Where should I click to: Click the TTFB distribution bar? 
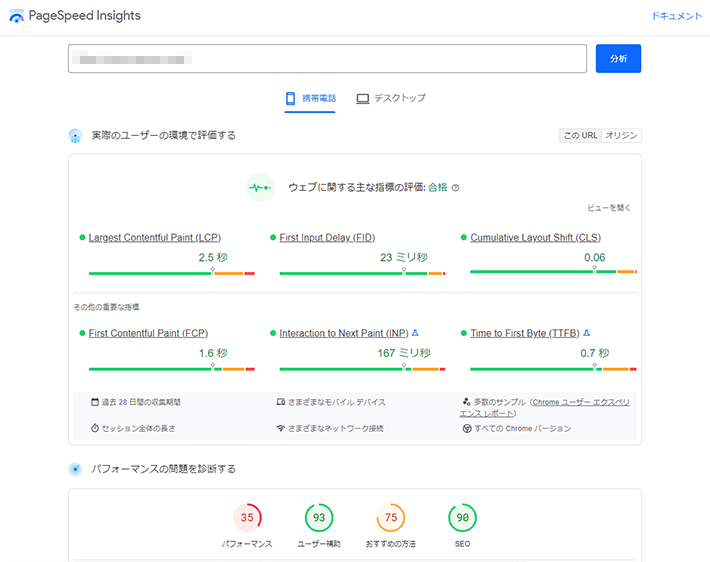[x=553, y=369]
